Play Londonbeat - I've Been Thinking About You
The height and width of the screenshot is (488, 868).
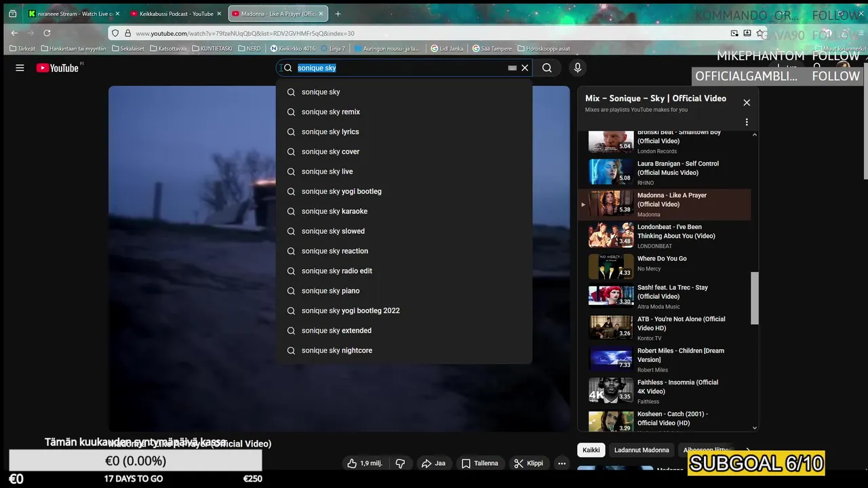click(x=665, y=236)
